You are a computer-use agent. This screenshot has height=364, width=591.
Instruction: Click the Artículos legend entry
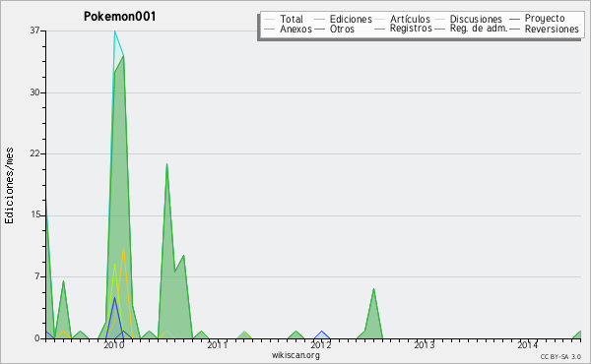coord(402,19)
